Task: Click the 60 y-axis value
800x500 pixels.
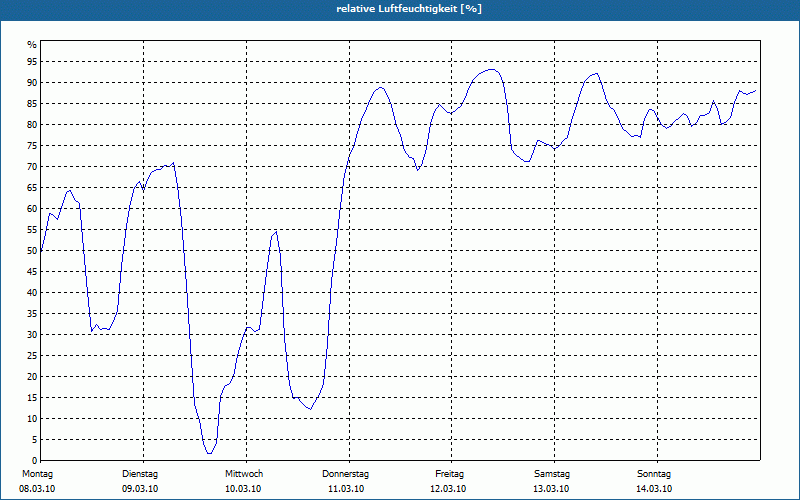Action: [x=32, y=209]
